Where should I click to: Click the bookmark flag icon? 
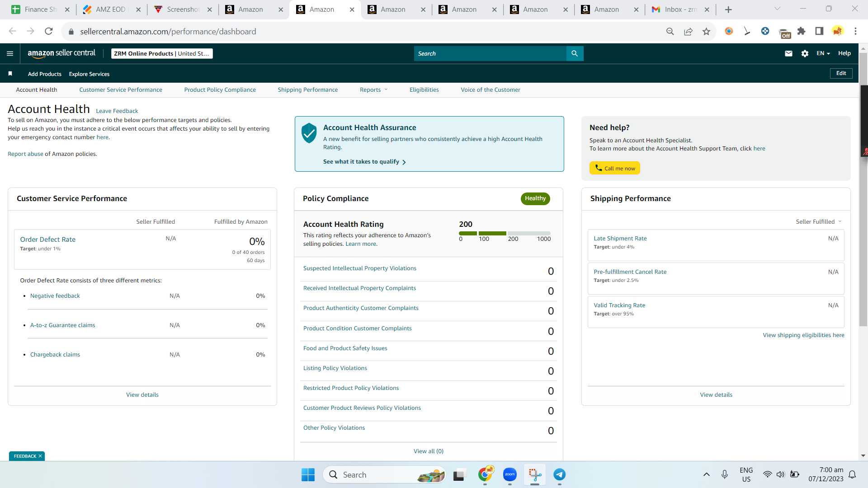pos(10,74)
